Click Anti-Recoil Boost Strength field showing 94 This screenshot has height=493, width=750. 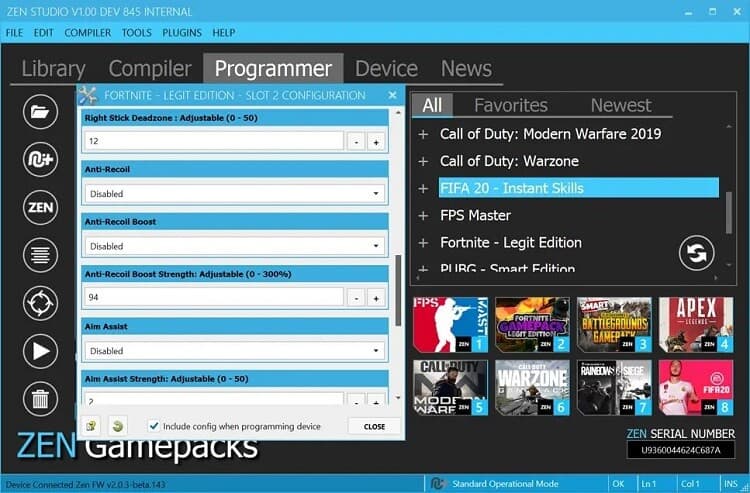214,297
